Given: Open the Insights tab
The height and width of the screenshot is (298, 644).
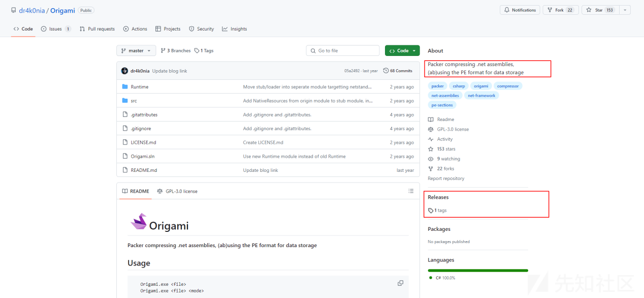Looking at the screenshot, I should point(235,29).
